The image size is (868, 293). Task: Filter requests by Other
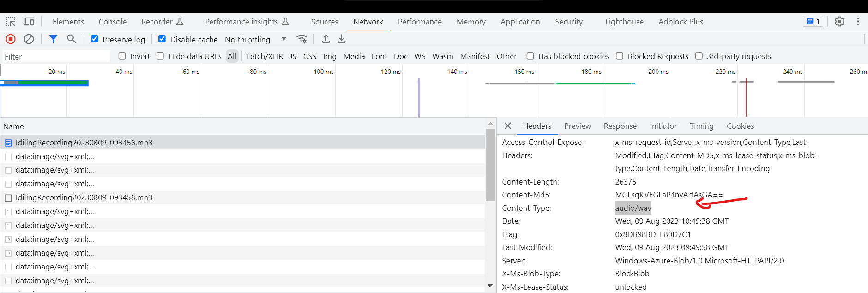506,56
